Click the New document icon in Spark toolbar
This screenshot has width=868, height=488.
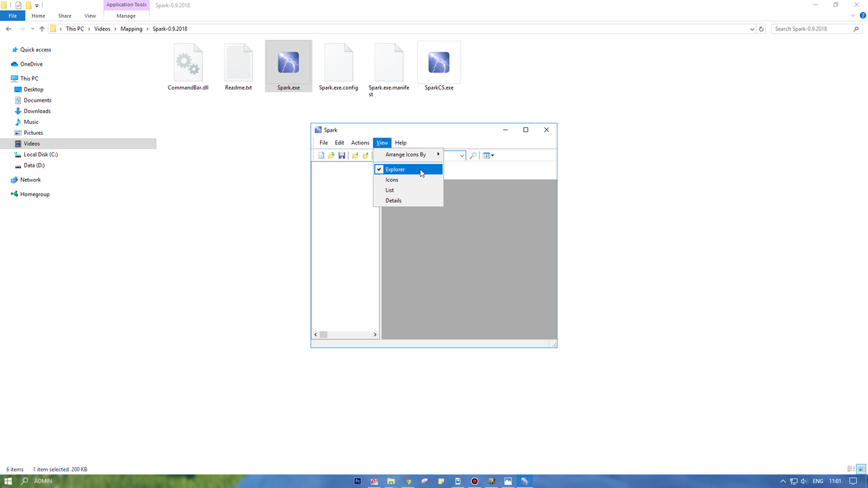click(321, 155)
